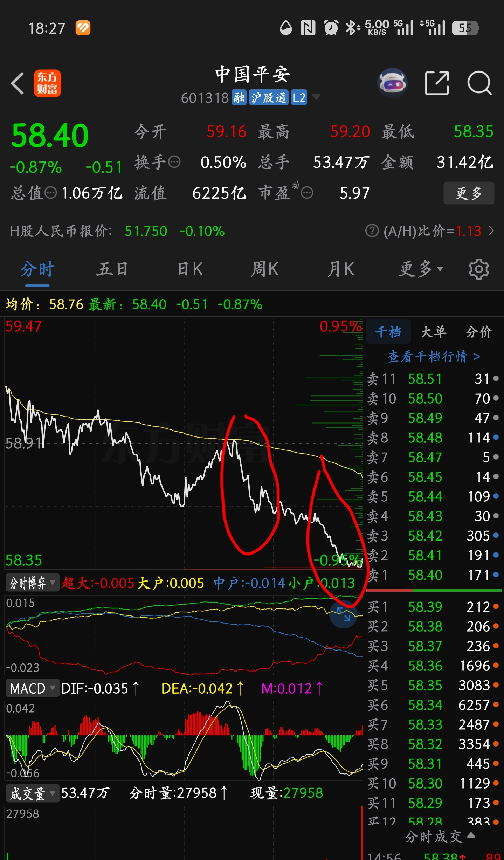Tap the 买1 58.39 order row
Image resolution: width=504 pixels, height=860 pixels.
point(434,607)
